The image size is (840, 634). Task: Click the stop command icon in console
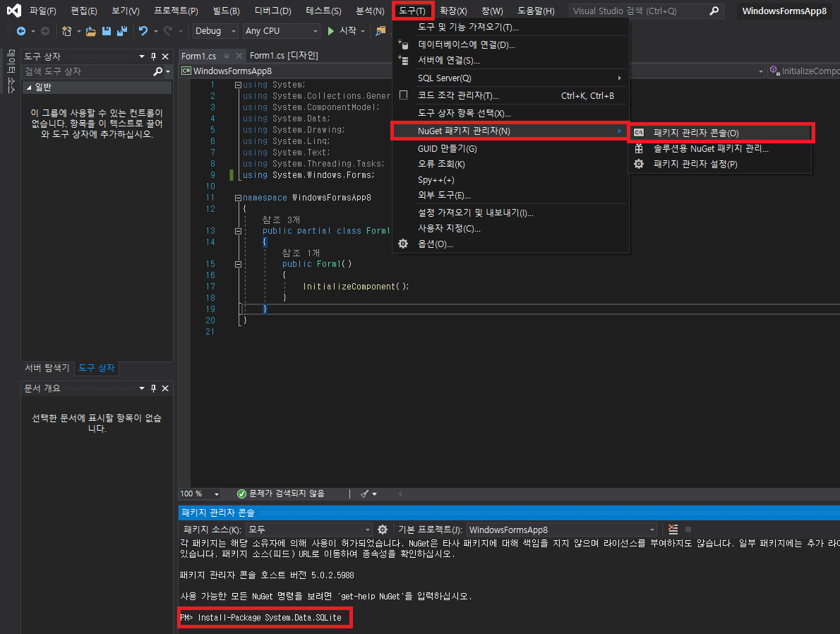688,530
